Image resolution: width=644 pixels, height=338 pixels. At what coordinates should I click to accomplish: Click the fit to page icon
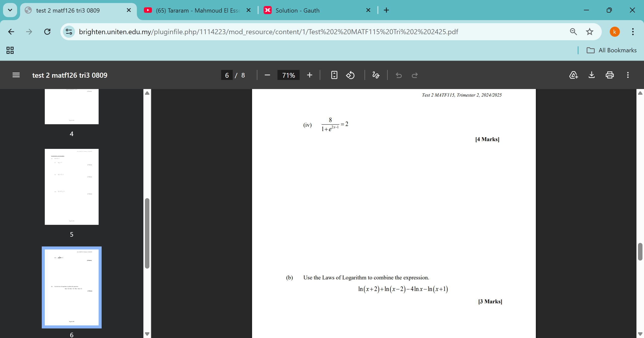tap(334, 75)
